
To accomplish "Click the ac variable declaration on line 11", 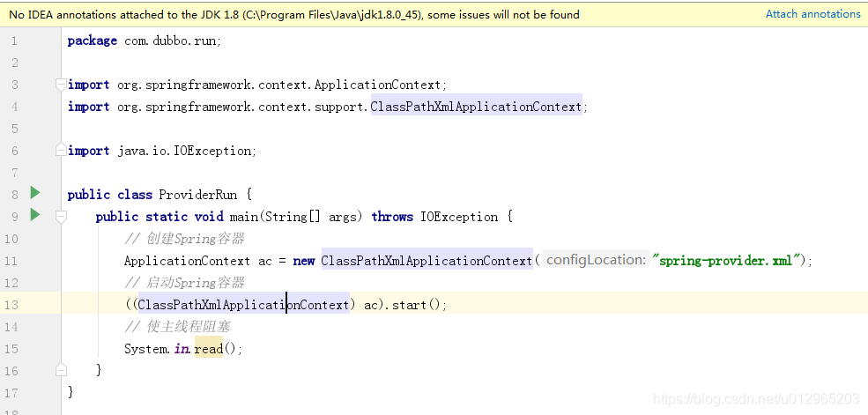I will pos(265,261).
